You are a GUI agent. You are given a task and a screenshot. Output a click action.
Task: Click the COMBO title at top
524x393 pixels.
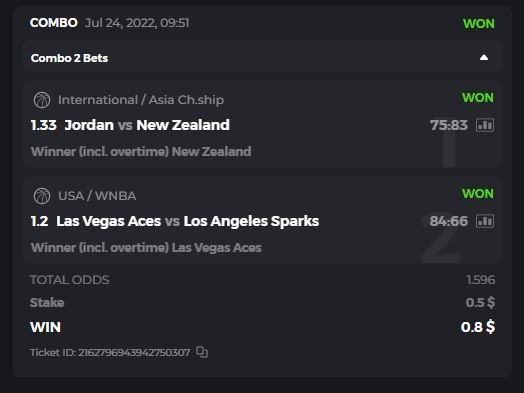pos(53,23)
